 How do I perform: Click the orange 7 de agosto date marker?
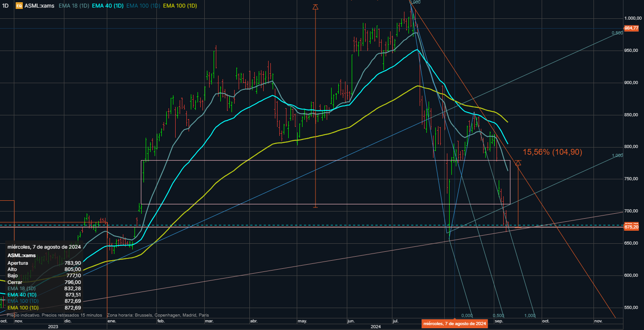455,323
